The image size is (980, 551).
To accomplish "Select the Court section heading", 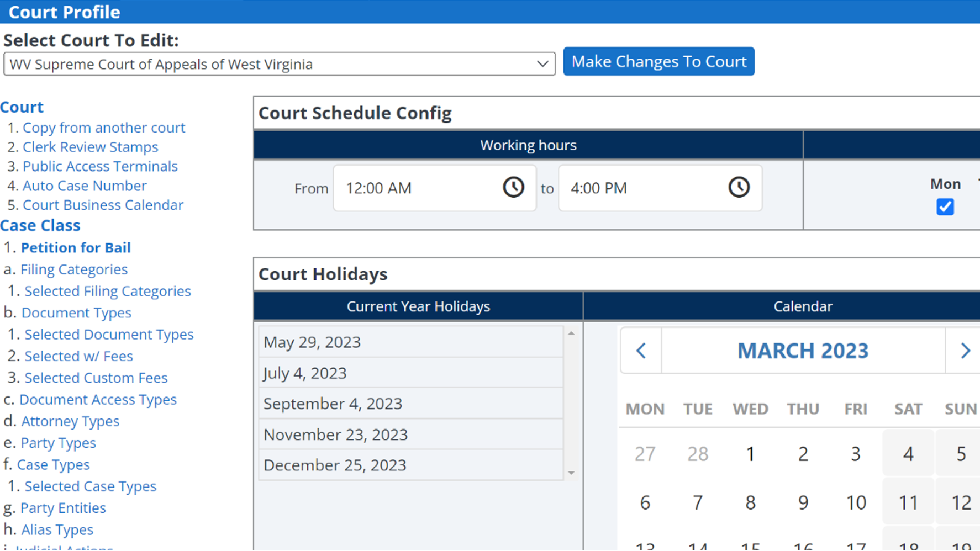I will point(22,107).
